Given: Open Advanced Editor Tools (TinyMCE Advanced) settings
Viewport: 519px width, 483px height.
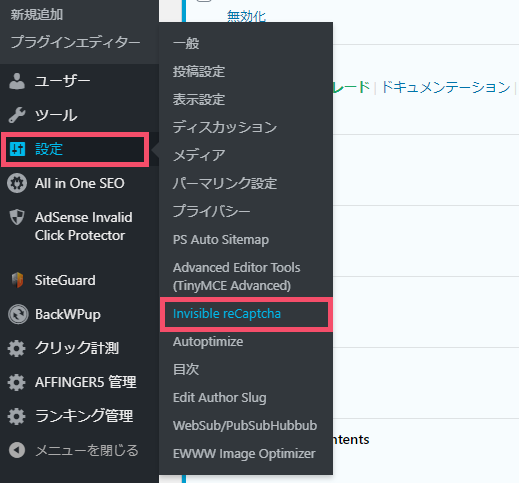Looking at the screenshot, I should tap(236, 277).
